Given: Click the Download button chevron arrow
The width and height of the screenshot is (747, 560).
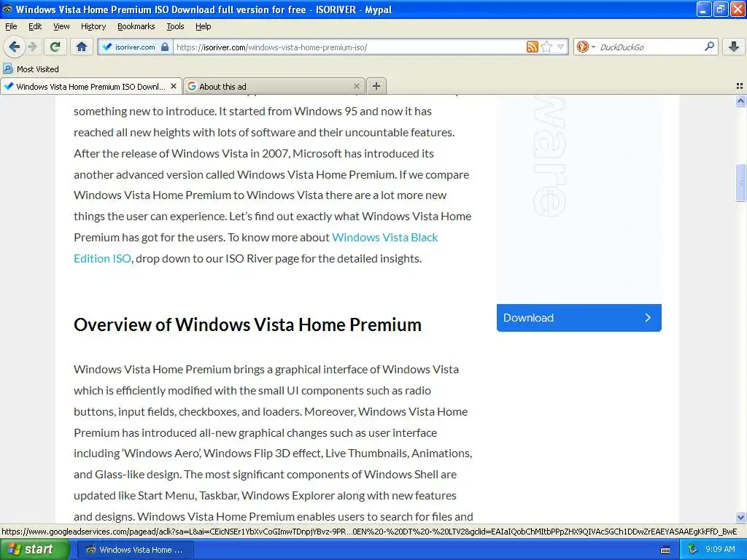Looking at the screenshot, I should [648, 318].
